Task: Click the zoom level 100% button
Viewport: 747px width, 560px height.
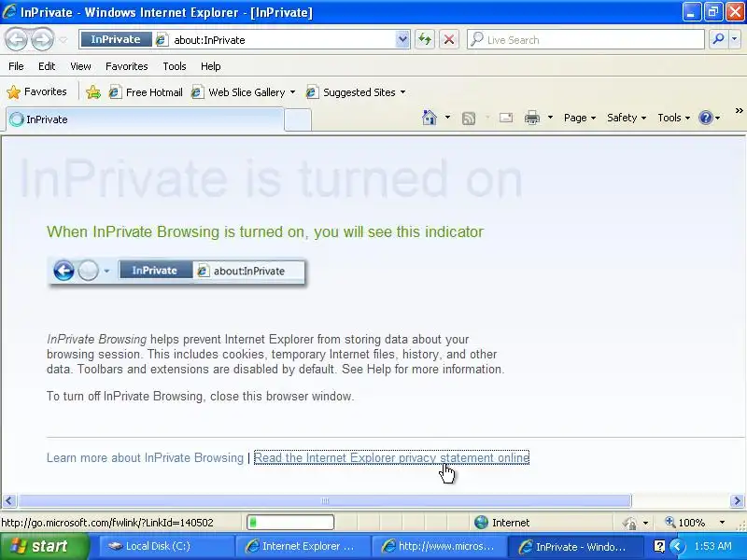Action: tap(685, 523)
